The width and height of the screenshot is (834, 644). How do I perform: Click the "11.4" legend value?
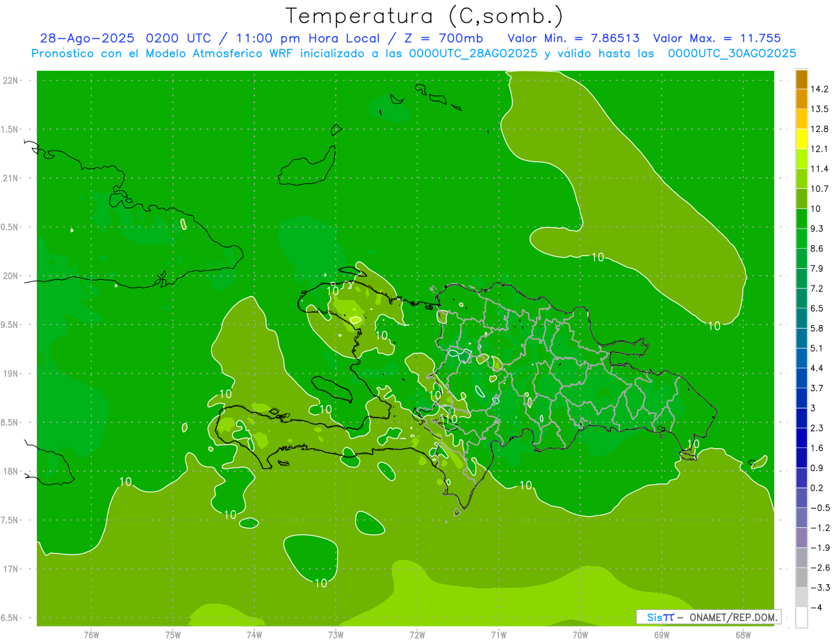click(819, 169)
